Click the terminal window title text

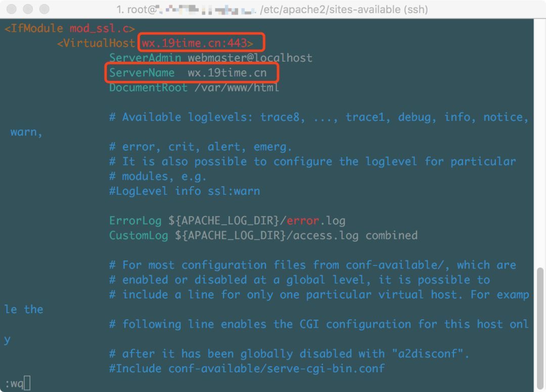point(272,10)
